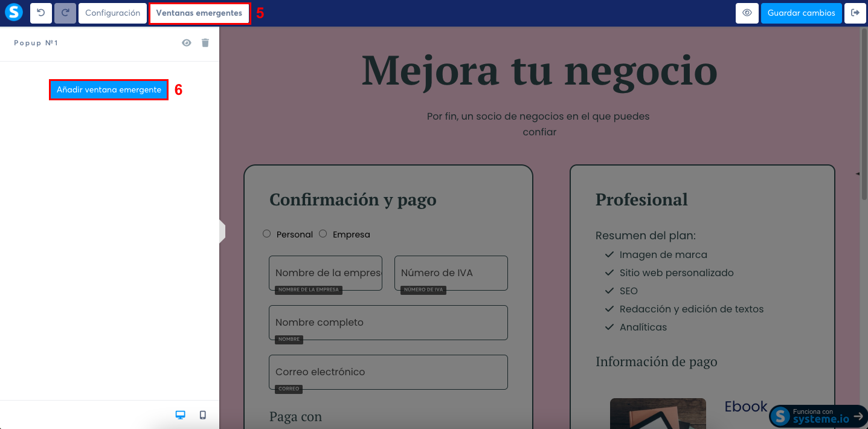Switch to the Configuración tab
Viewport: 868px width, 429px height.
112,12
